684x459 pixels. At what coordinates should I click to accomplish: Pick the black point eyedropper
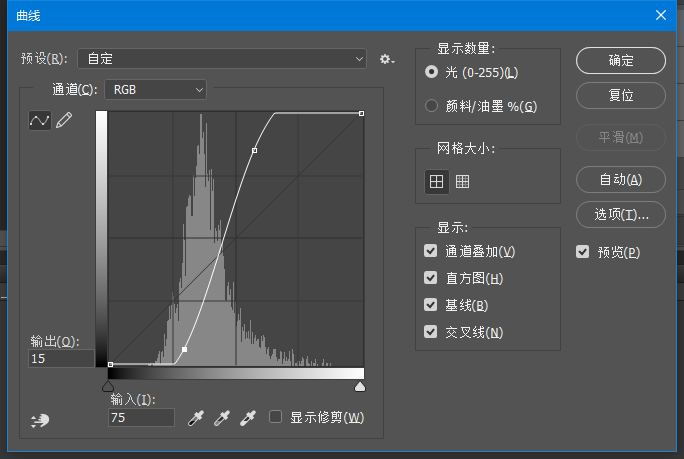pos(196,418)
